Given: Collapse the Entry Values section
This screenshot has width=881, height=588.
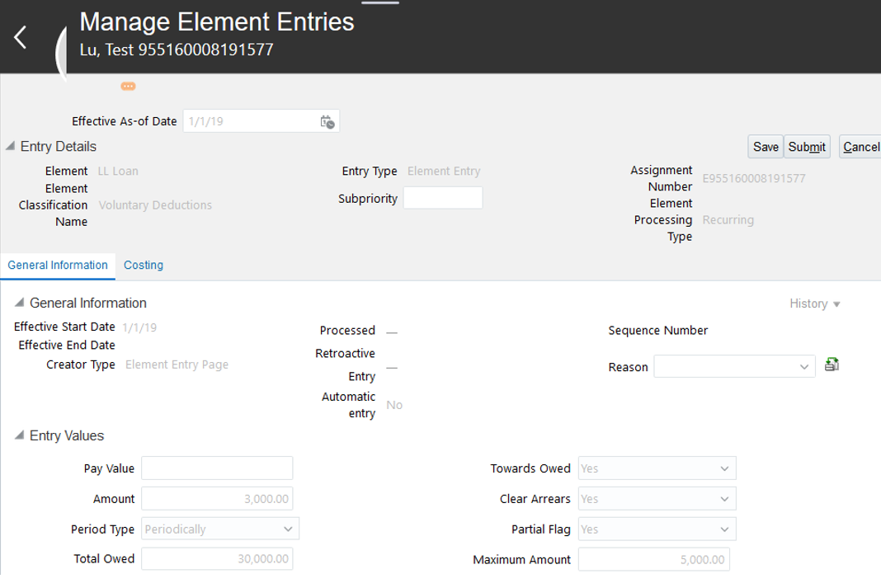Looking at the screenshot, I should (19, 435).
